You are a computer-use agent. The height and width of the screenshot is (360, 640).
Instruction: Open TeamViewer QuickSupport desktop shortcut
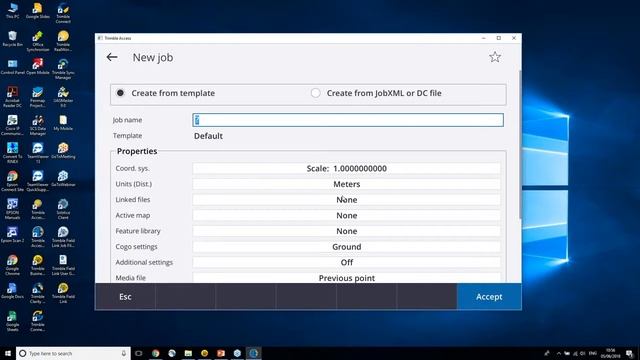click(x=38, y=181)
